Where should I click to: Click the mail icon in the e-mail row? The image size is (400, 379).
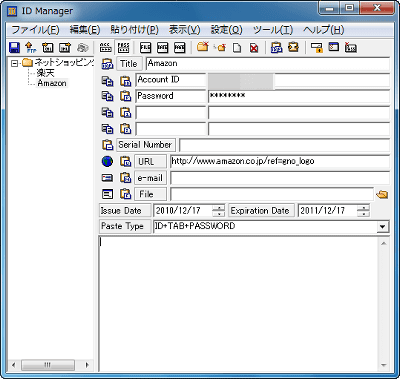107,178
